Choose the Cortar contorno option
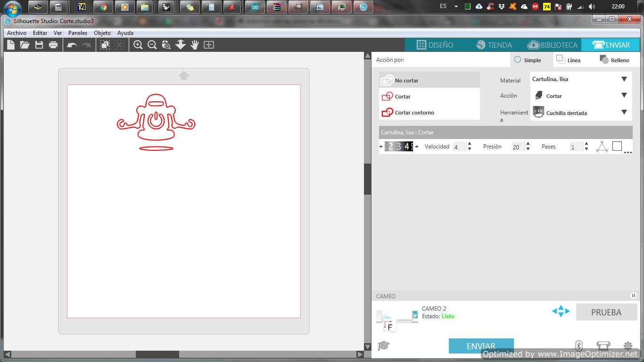The width and height of the screenshot is (644, 362). pyautogui.click(x=429, y=112)
